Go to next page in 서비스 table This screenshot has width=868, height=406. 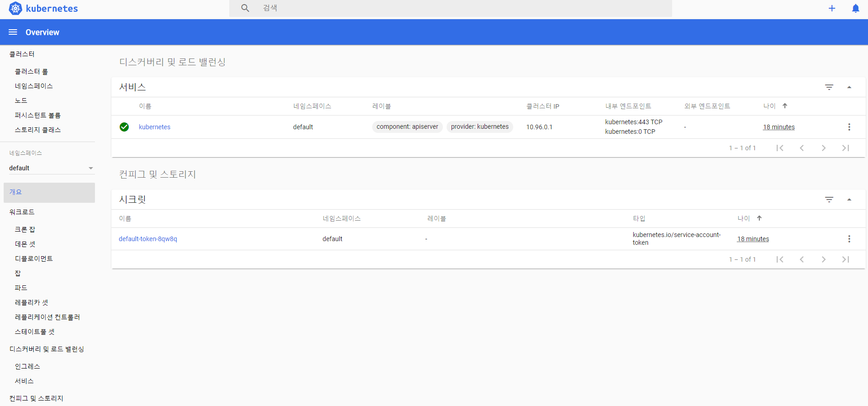(824, 148)
